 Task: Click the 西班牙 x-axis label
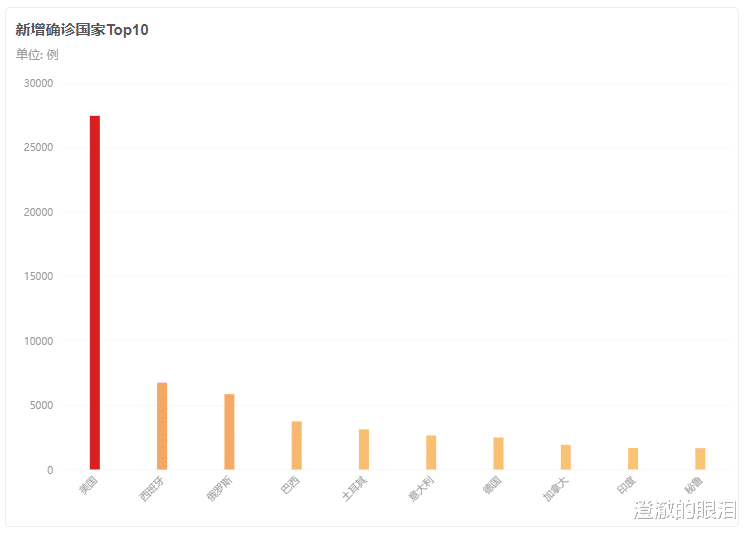(x=152, y=489)
